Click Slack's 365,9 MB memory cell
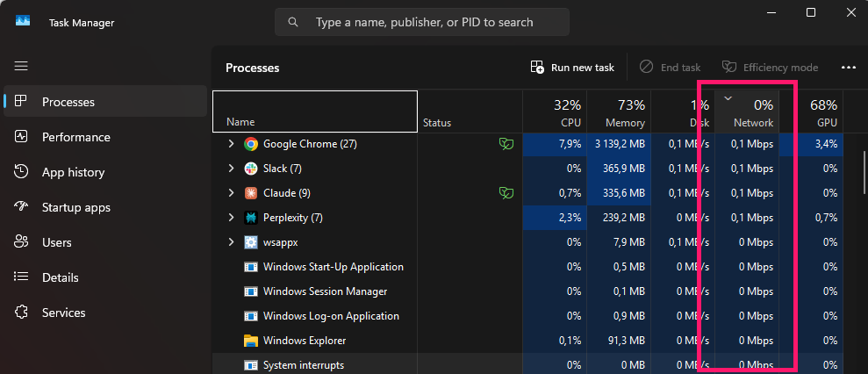Screen dimensions: 868x374 point(619,169)
